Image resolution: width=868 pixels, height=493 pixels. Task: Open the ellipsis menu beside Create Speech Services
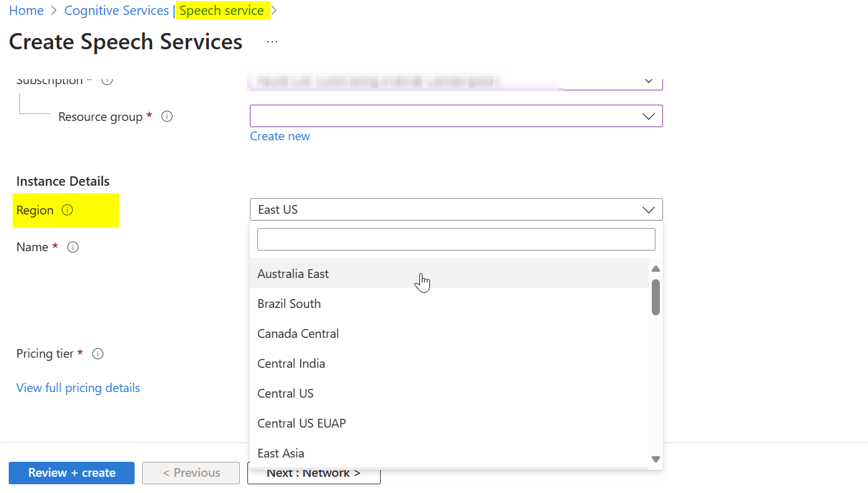click(x=272, y=42)
